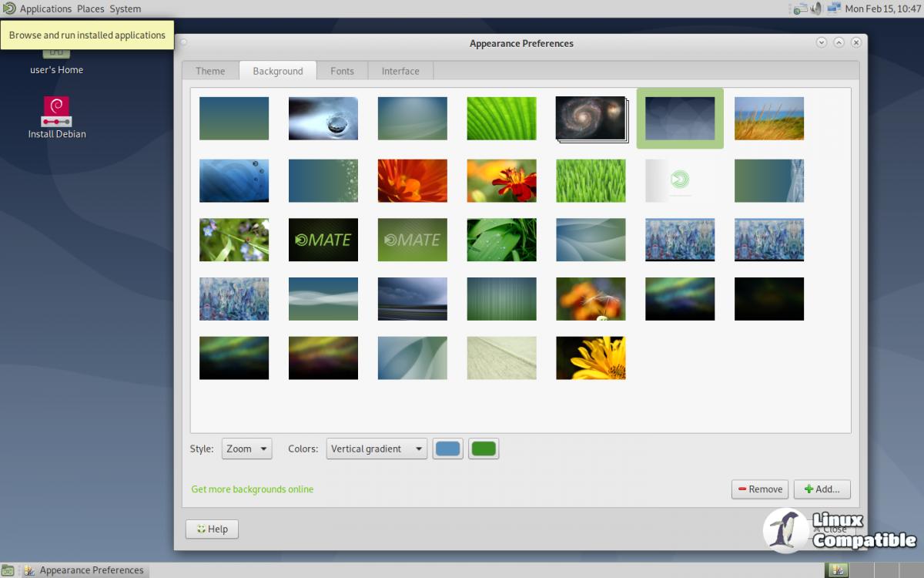924x578 pixels.
Task: Choose the beach grass wallpaper thumbnail
Action: [768, 119]
